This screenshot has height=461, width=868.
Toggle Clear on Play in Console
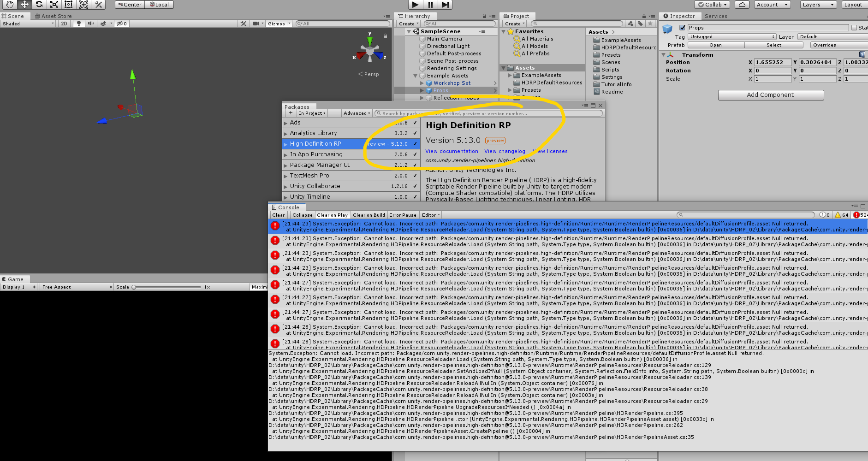(332, 215)
